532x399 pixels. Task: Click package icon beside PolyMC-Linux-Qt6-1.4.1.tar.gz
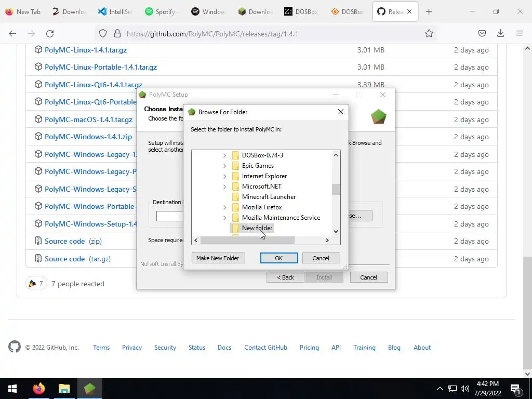click(38, 84)
